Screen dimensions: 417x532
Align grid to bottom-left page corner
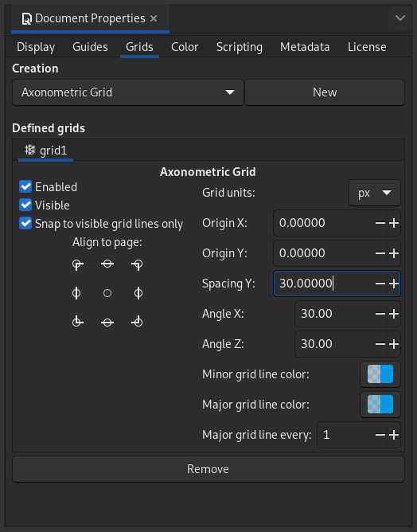pyautogui.click(x=78, y=322)
